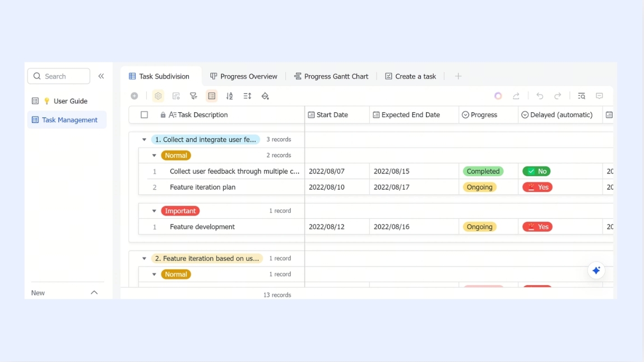Screen dimensions: 644x362
Task: Collapse group '2. Feature iteration based on us...'
Action: coord(144,258)
